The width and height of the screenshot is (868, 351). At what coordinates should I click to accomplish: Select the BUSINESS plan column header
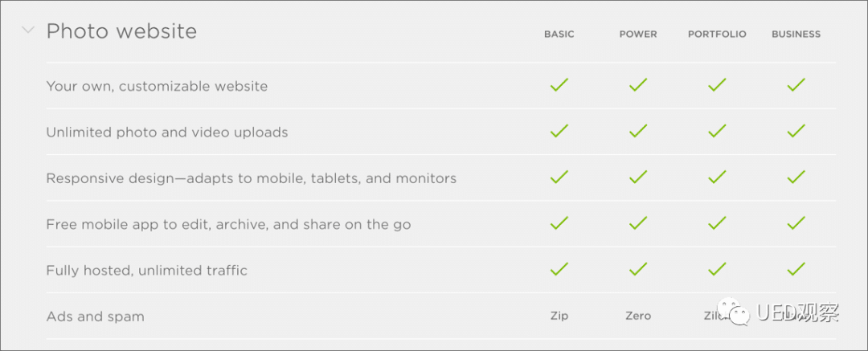click(x=796, y=35)
